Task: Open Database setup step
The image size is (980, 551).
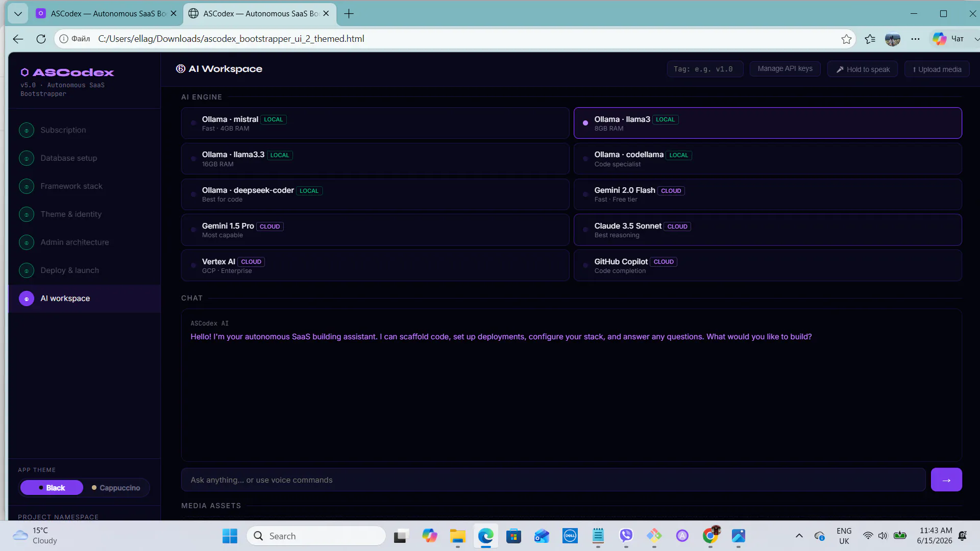Action: point(85,158)
